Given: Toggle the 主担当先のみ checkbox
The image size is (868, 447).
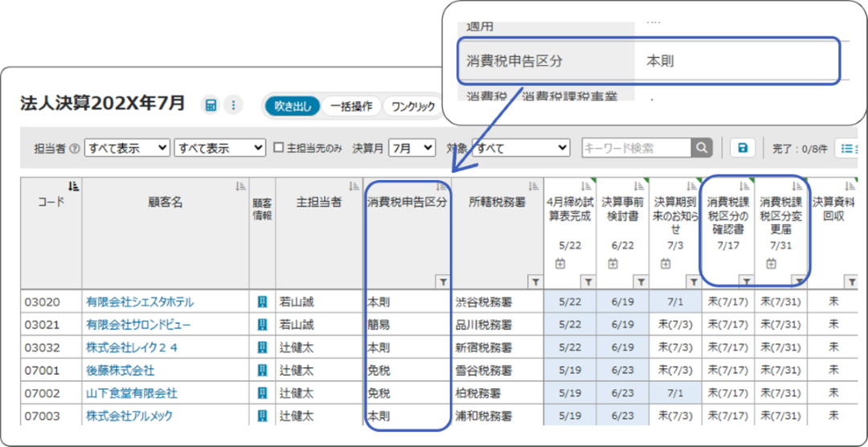Looking at the screenshot, I should point(279,148).
